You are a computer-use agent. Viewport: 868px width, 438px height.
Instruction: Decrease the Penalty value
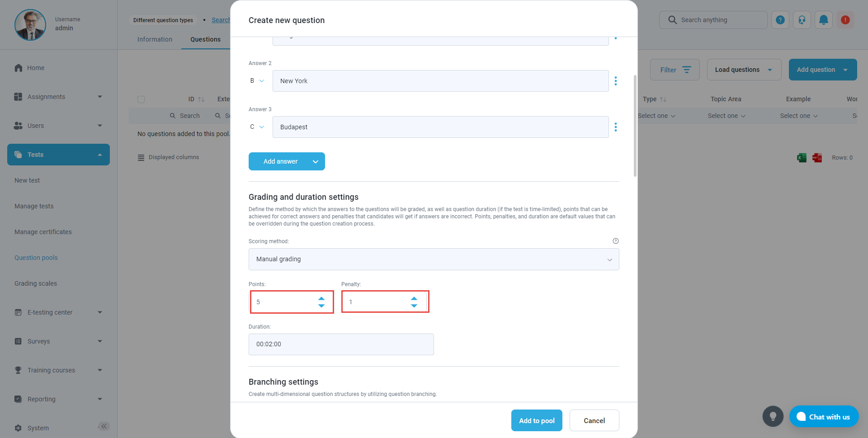click(x=414, y=306)
